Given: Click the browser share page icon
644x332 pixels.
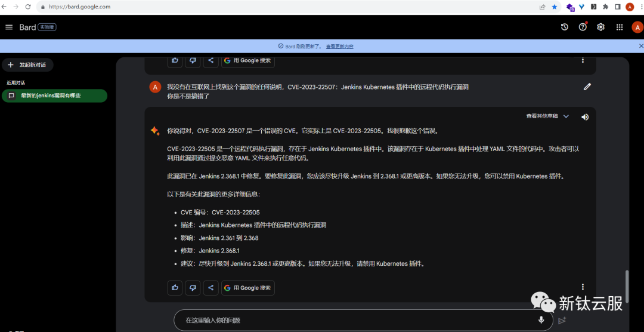Looking at the screenshot, I should pyautogui.click(x=543, y=7).
